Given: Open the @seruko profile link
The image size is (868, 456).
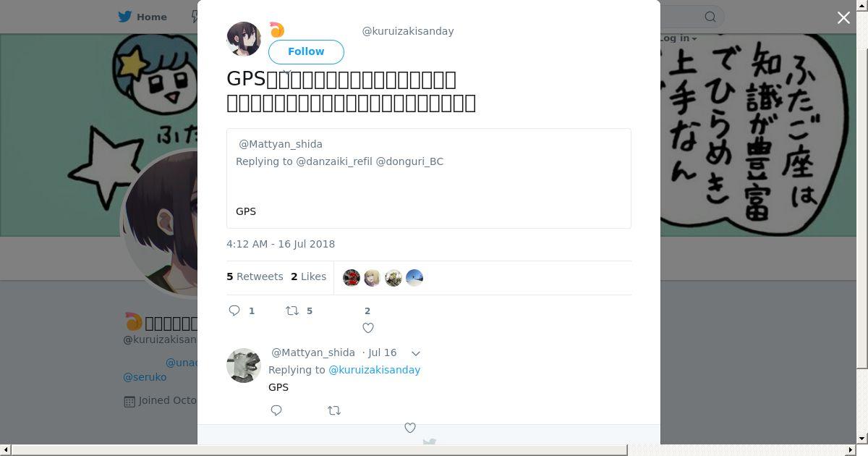Looking at the screenshot, I should (145, 377).
